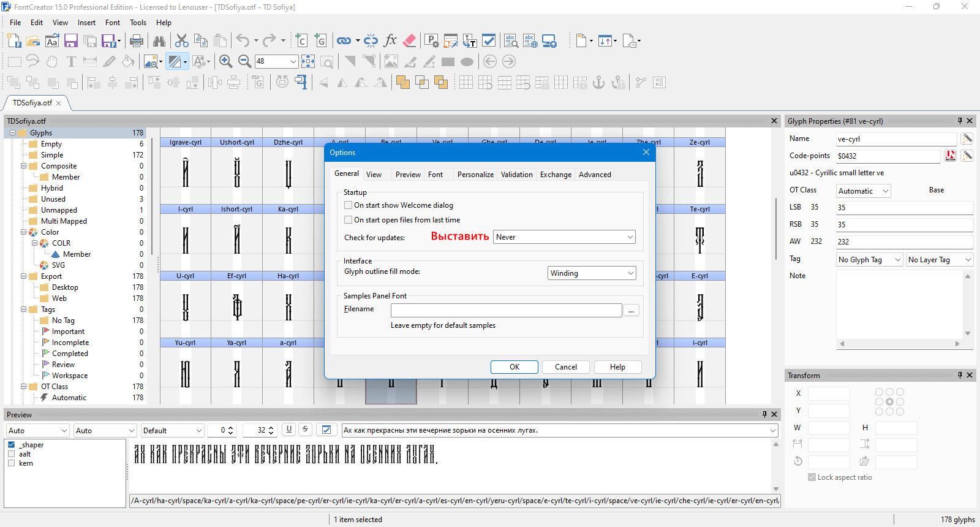Open Glyph outline fill mode dropdown

point(592,273)
